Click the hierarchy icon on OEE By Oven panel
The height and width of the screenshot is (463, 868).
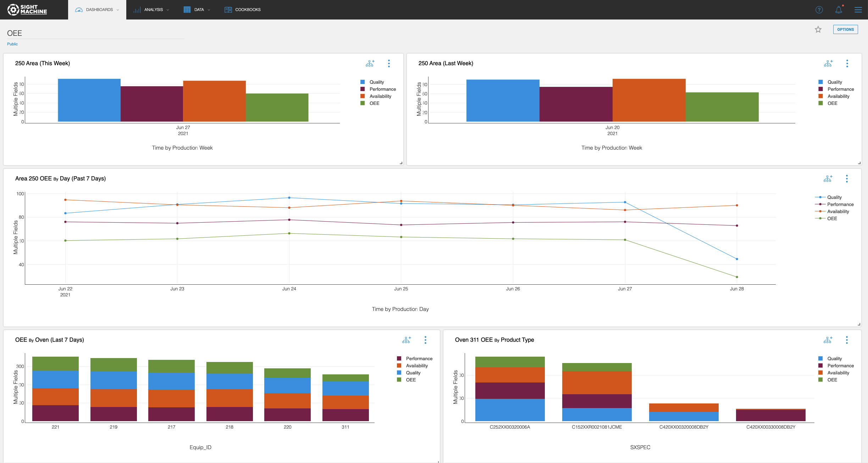pyautogui.click(x=407, y=340)
